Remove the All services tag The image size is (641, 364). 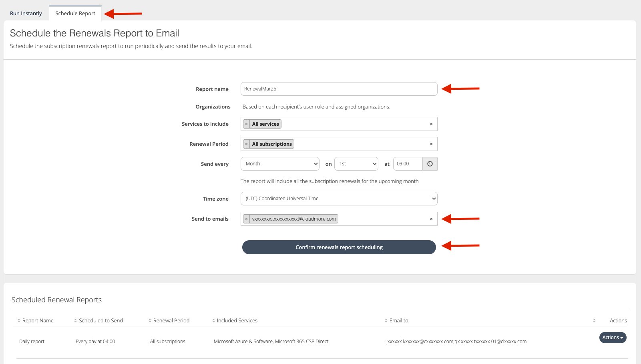(246, 124)
